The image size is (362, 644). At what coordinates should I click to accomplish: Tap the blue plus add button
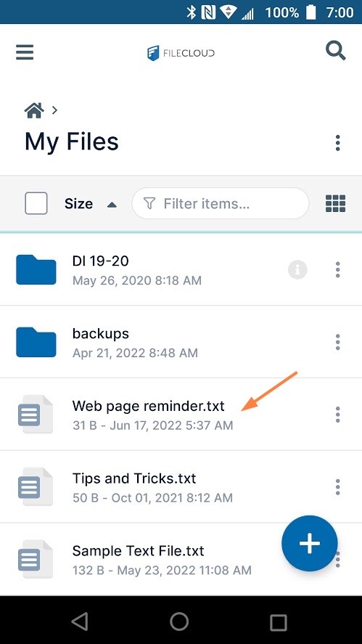[310, 543]
